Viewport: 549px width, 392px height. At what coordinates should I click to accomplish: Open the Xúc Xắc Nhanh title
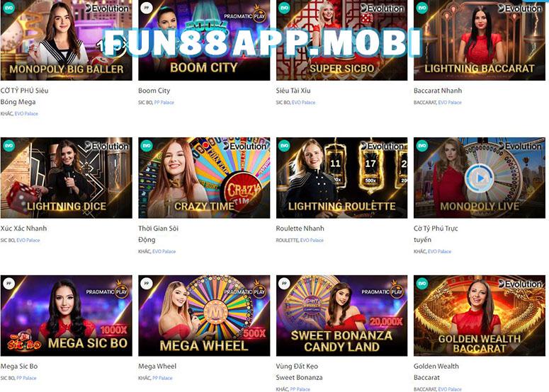coord(23,229)
